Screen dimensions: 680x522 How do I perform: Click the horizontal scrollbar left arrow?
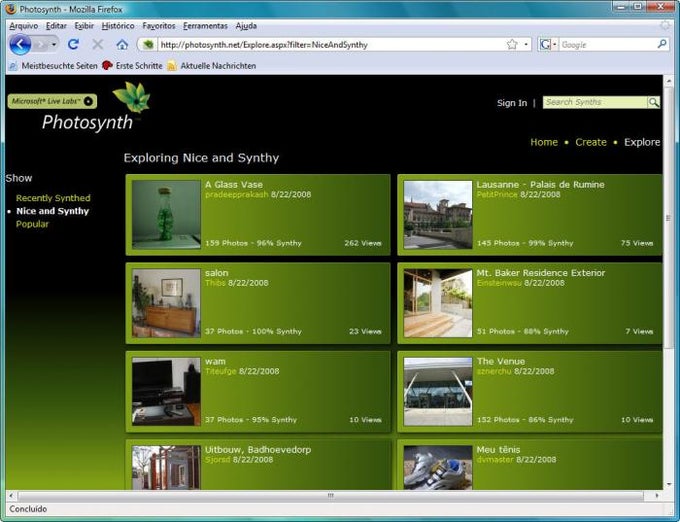[x=11, y=495]
